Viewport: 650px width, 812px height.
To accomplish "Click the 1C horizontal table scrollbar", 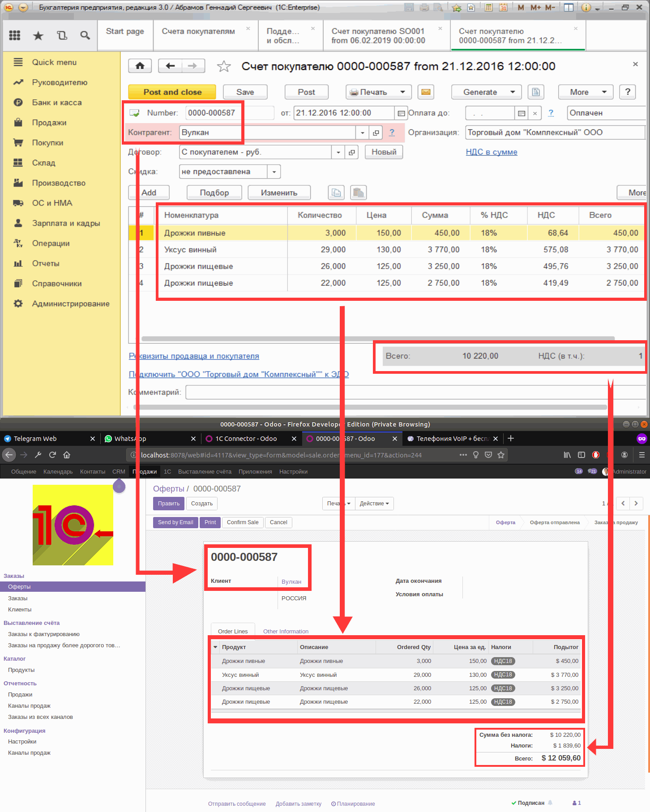I will click(378, 339).
